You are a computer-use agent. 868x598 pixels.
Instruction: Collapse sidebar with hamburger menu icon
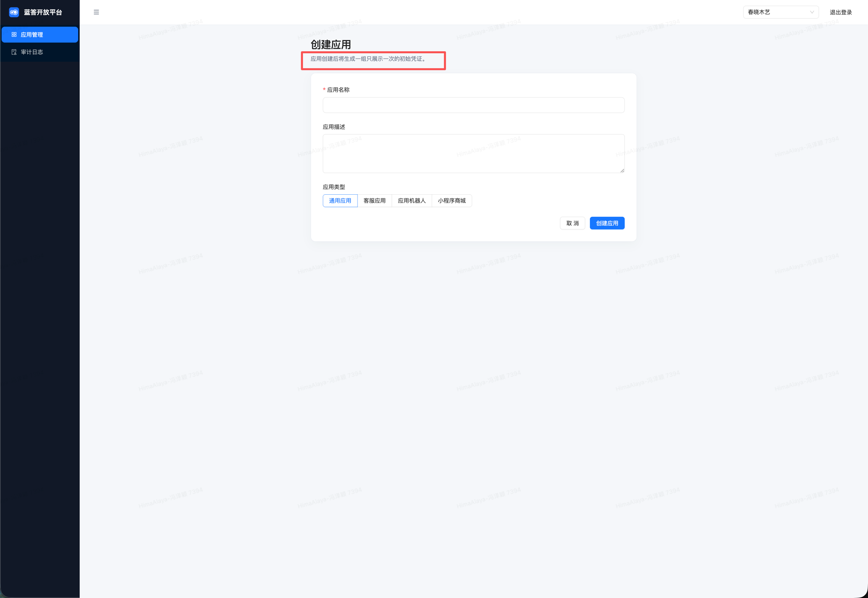click(96, 12)
